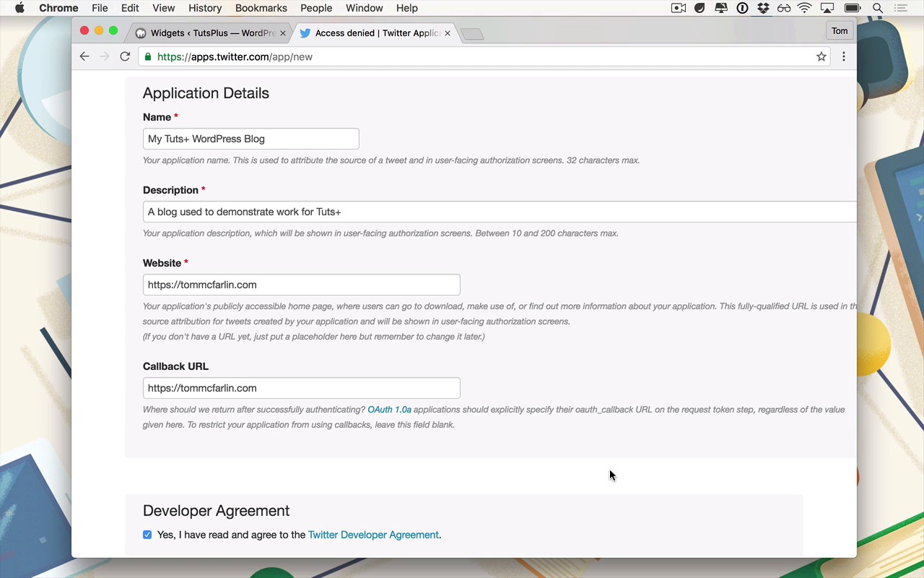
Task: Click the Name field label
Action: (x=157, y=117)
